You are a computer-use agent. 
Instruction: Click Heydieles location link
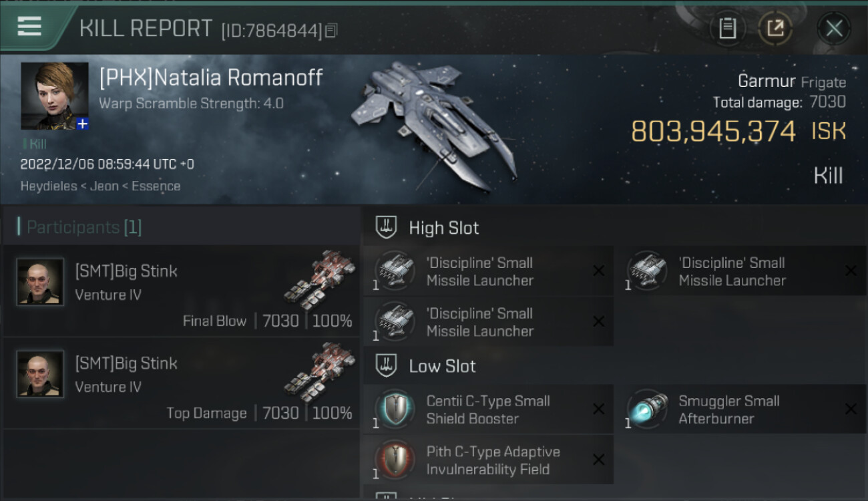pos(48,186)
